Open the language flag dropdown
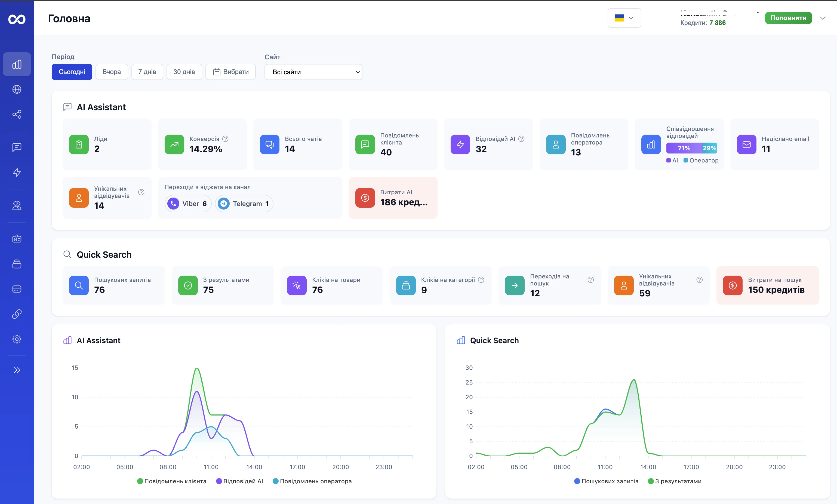The width and height of the screenshot is (837, 504). [x=624, y=18]
